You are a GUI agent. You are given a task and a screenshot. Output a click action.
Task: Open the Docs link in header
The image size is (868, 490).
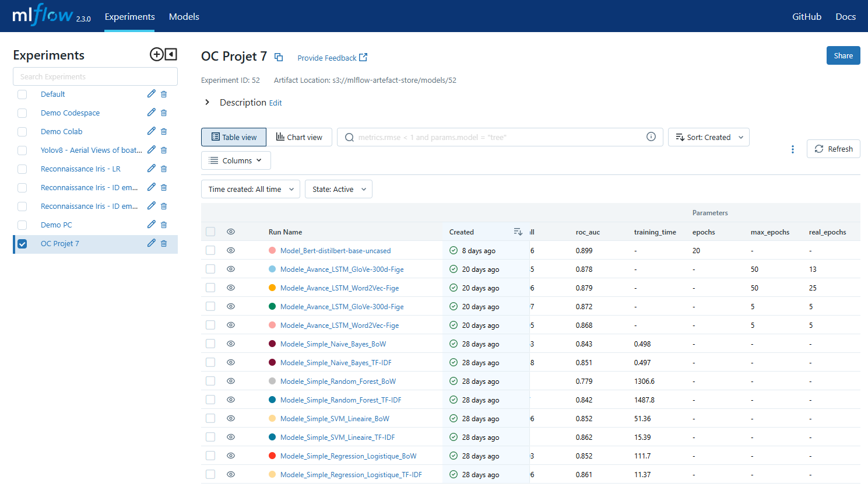[845, 16]
